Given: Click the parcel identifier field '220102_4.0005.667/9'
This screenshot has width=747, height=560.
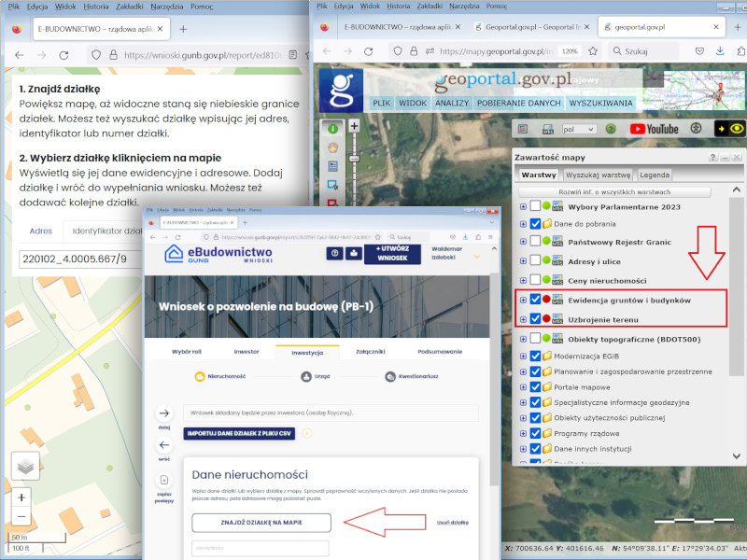Looking at the screenshot, I should tap(80, 259).
